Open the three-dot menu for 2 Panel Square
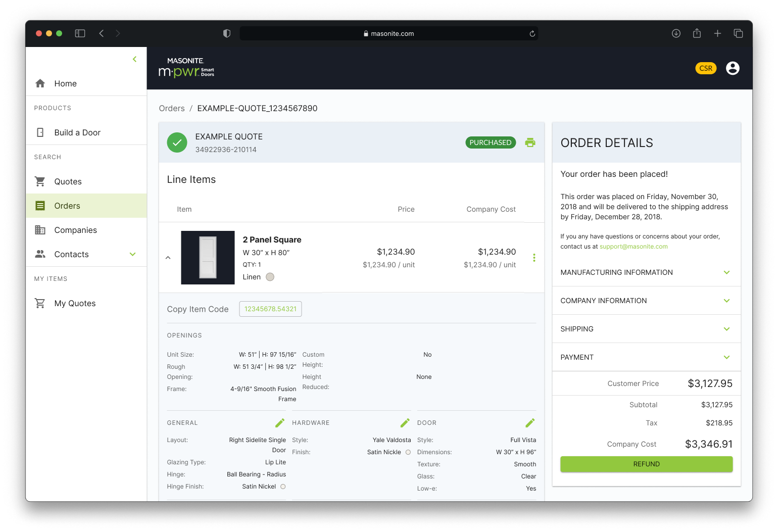The width and height of the screenshot is (778, 532). 534,258
